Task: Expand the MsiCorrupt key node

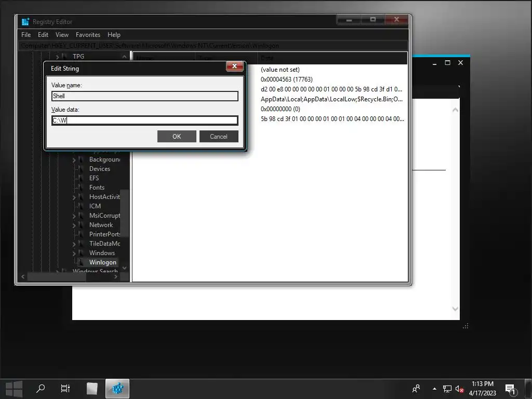Action: tap(74, 216)
